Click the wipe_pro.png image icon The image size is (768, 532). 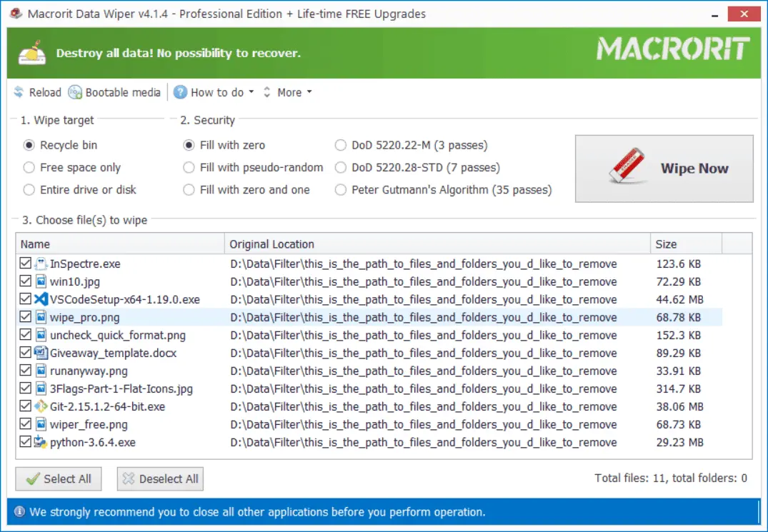click(x=41, y=317)
